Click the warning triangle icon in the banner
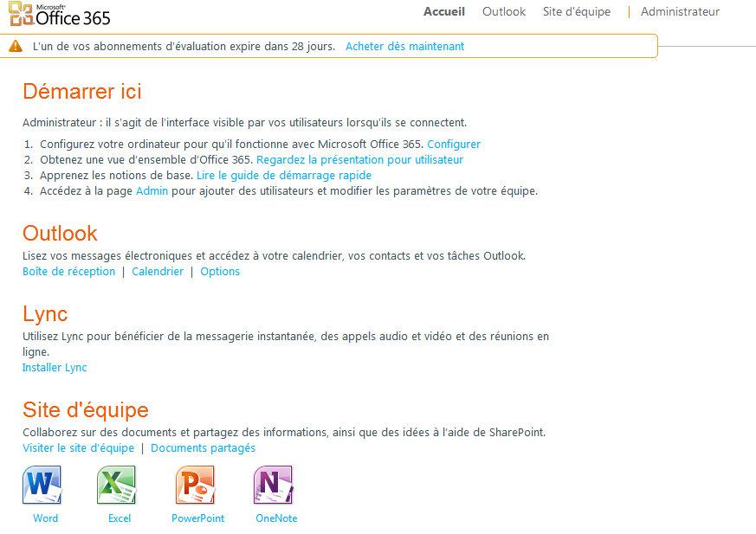Image resolution: width=756 pixels, height=534 pixels. click(16, 46)
